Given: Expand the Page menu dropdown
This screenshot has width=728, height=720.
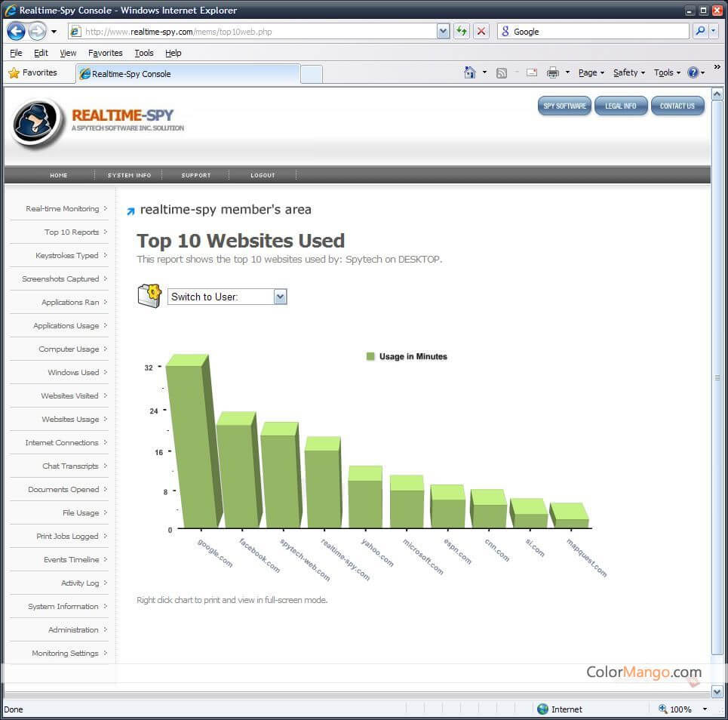Looking at the screenshot, I should [x=591, y=72].
